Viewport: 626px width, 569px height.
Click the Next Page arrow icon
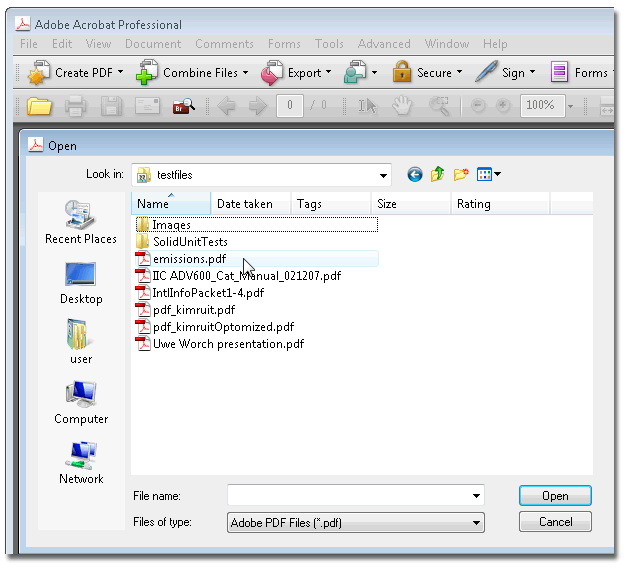(x=258, y=106)
